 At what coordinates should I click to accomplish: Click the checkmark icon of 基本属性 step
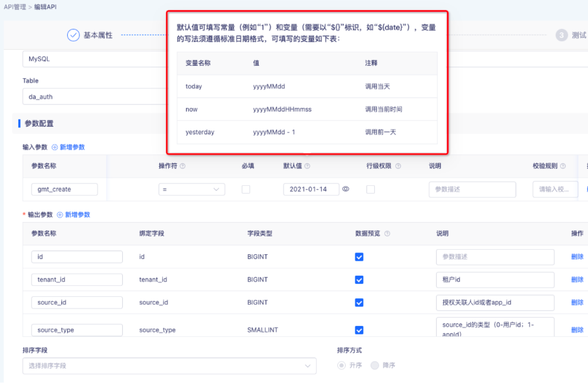click(73, 35)
